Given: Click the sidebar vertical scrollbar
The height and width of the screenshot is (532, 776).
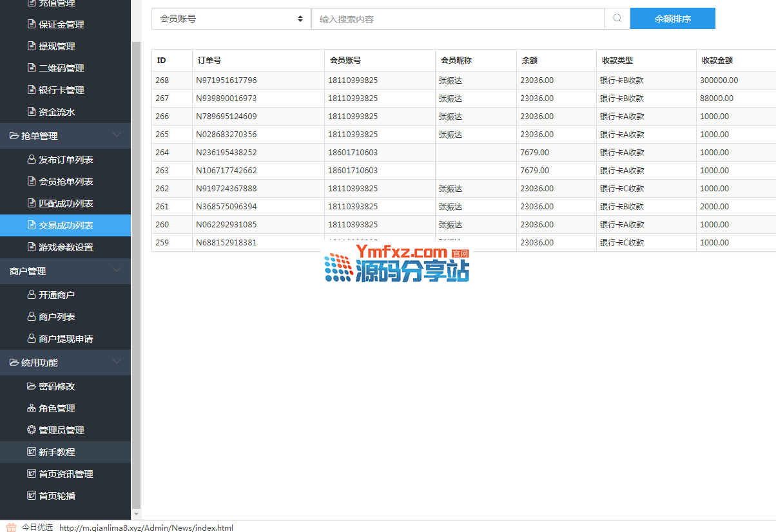Looking at the screenshot, I should (135, 258).
